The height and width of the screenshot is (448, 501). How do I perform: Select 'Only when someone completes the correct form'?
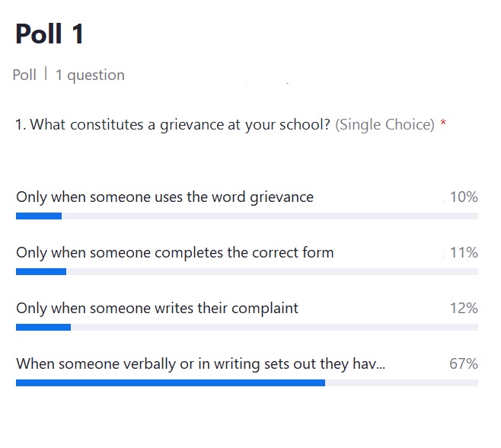175,253
